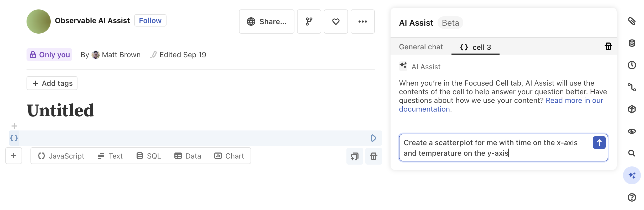This screenshot has height=210, width=644.
Task: Send prompt with up arrow button
Action: (x=599, y=143)
